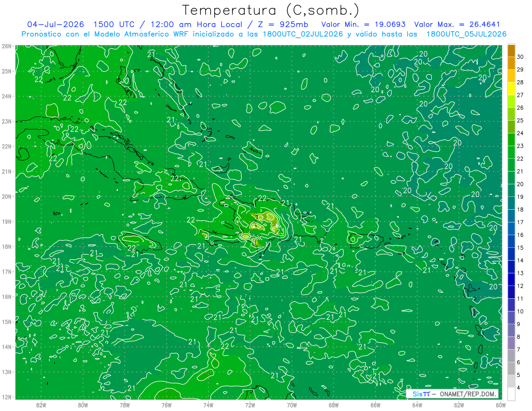The width and height of the screenshot is (532, 411).
Task: Click color scale label '7'
Action: pos(518,349)
